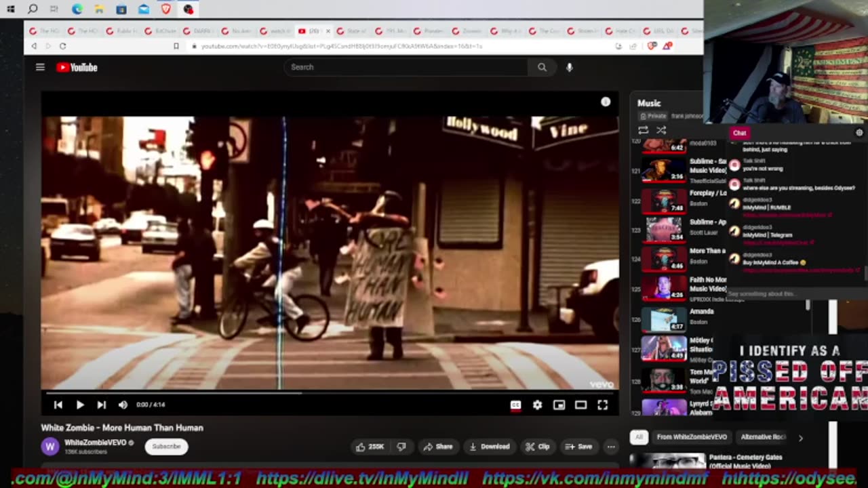This screenshot has height=488, width=868.
Task: Seek using the video progress bar
Action: pos(330,392)
